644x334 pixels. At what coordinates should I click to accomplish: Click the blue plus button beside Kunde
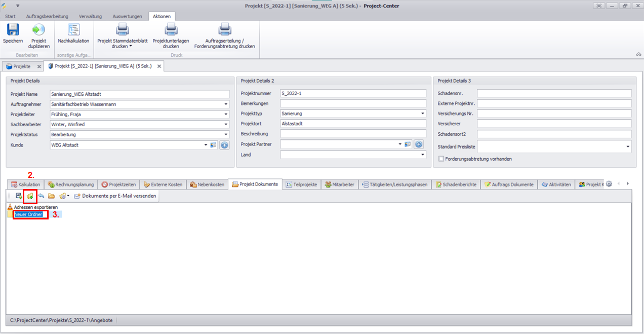point(224,145)
